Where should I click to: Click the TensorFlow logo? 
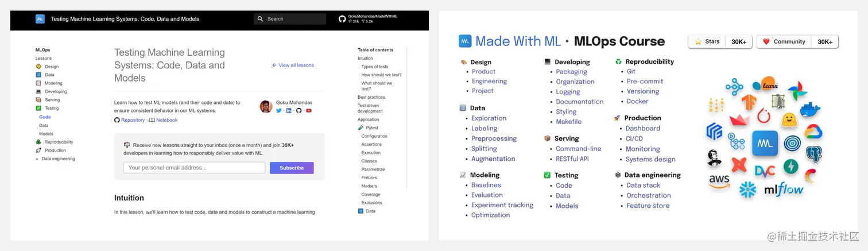[x=749, y=102]
